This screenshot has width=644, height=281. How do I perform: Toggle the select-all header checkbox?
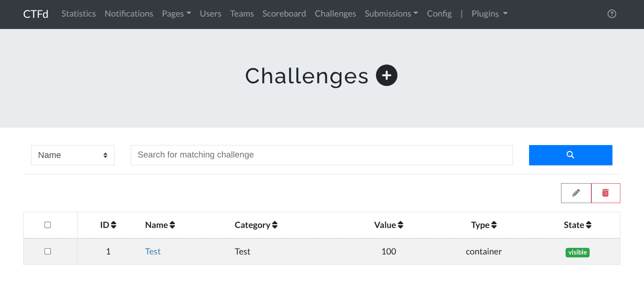[48, 225]
